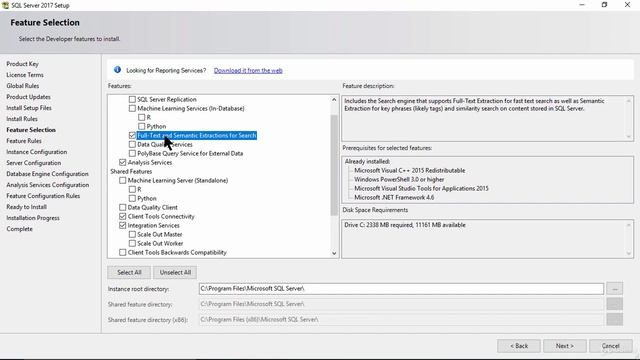Select Visual Studio Tools for Applications 2015 prerequisite
This screenshot has width=640, height=360.
click(421, 188)
